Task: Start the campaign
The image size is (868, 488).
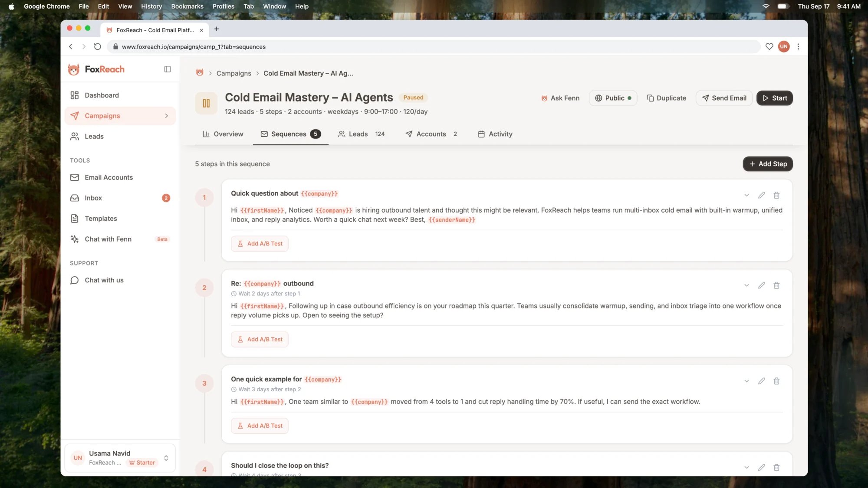Action: [x=774, y=98]
